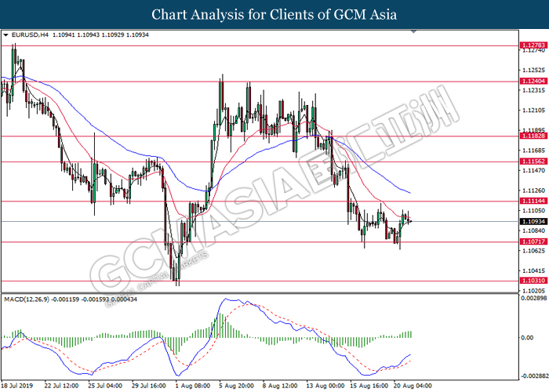The width and height of the screenshot is (549, 392).
Task: Click the 18 Jul 2019 date marker
Action: point(17,386)
